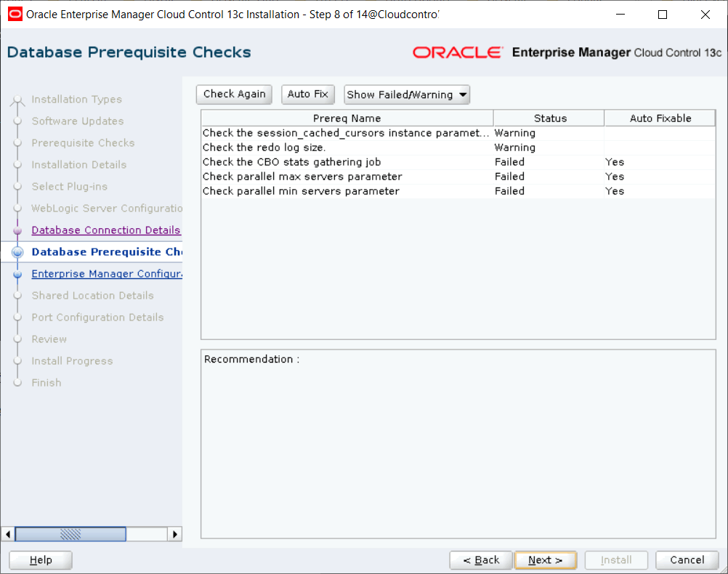Click the Warning status for redo log size

pyautogui.click(x=515, y=147)
